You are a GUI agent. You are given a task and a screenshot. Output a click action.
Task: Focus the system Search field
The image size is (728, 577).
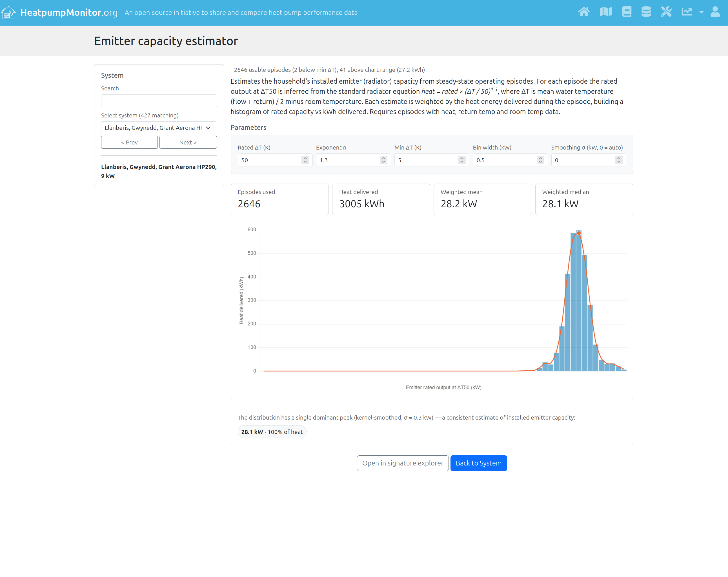pos(159,101)
